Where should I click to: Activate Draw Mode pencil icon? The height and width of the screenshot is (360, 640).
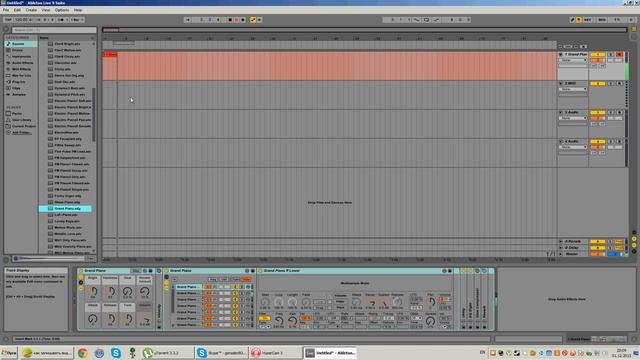(x=572, y=20)
